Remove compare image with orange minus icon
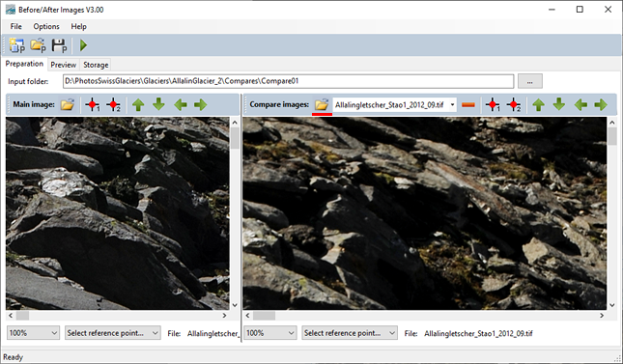623x364 pixels. (468, 105)
